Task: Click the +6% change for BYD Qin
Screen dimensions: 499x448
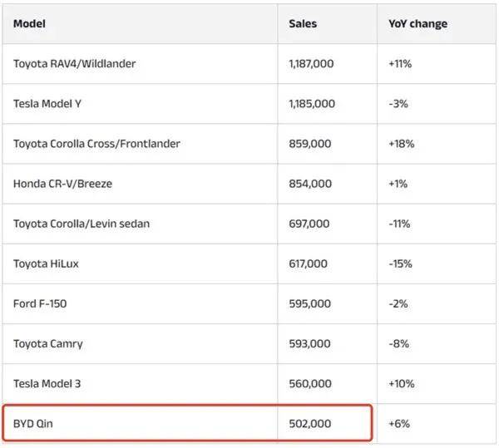Action: tap(398, 423)
